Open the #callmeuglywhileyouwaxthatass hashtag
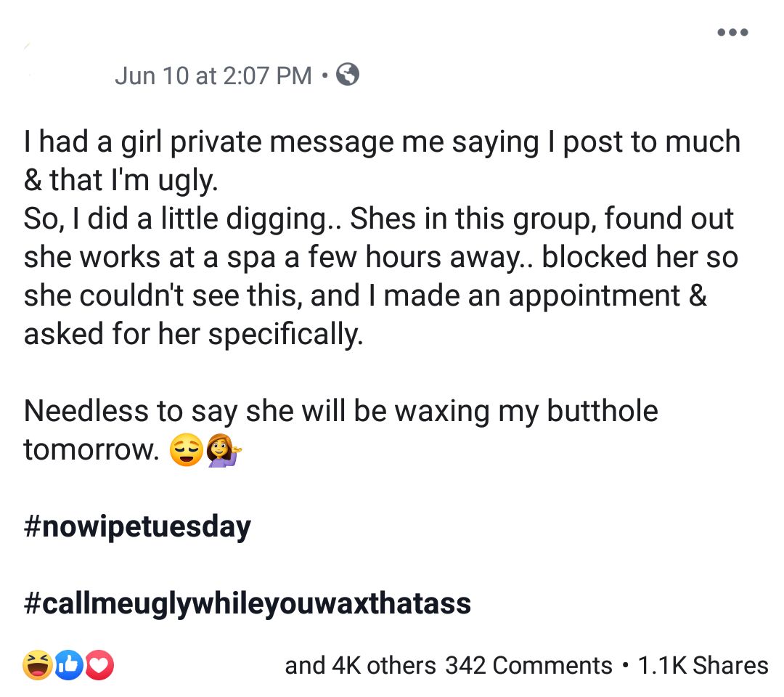 pyautogui.click(x=247, y=603)
